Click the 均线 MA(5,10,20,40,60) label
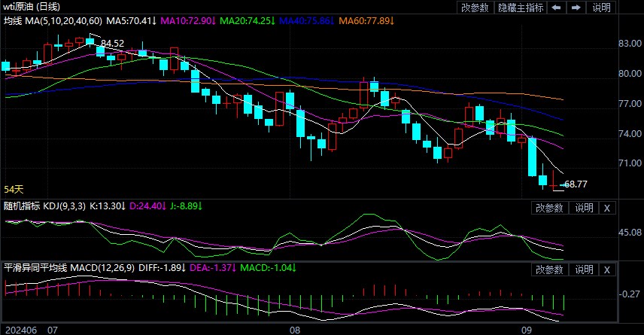 pos(53,20)
